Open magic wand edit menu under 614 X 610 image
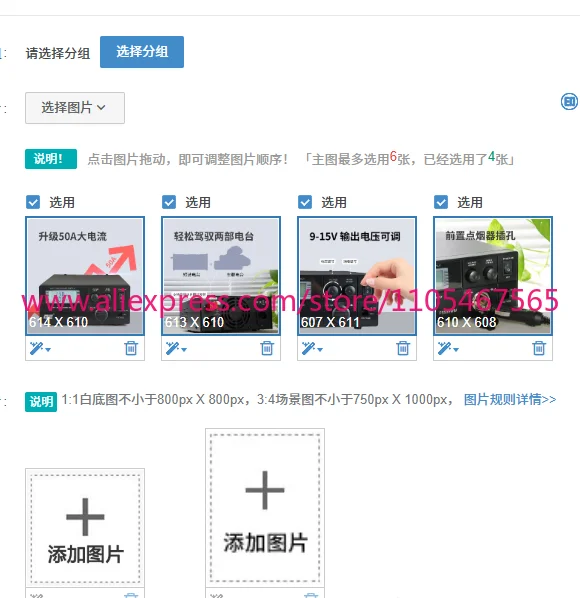 (x=40, y=348)
